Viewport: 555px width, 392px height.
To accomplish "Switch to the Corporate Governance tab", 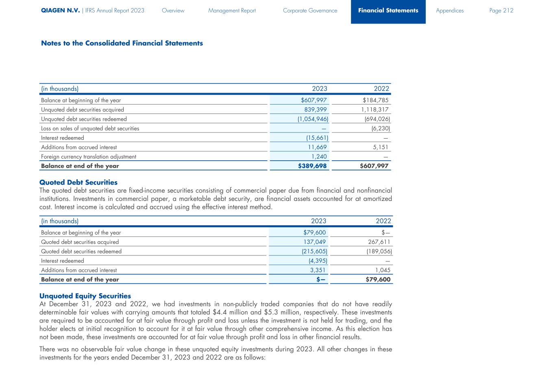I will coord(310,11).
